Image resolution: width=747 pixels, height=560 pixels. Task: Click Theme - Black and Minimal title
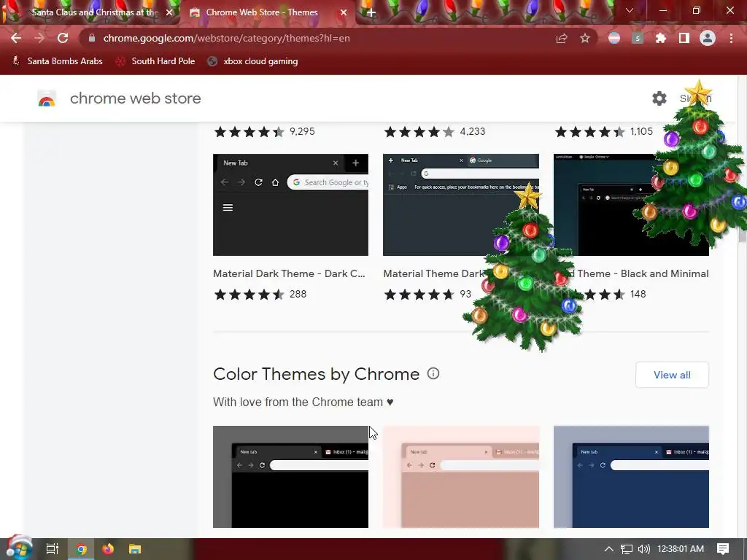(x=643, y=273)
